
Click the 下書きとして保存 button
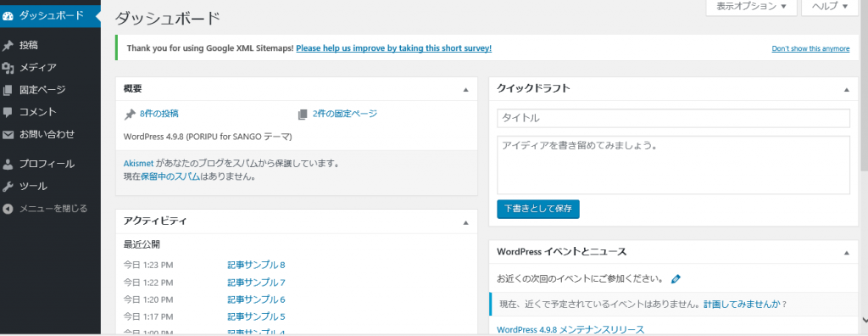[538, 209]
